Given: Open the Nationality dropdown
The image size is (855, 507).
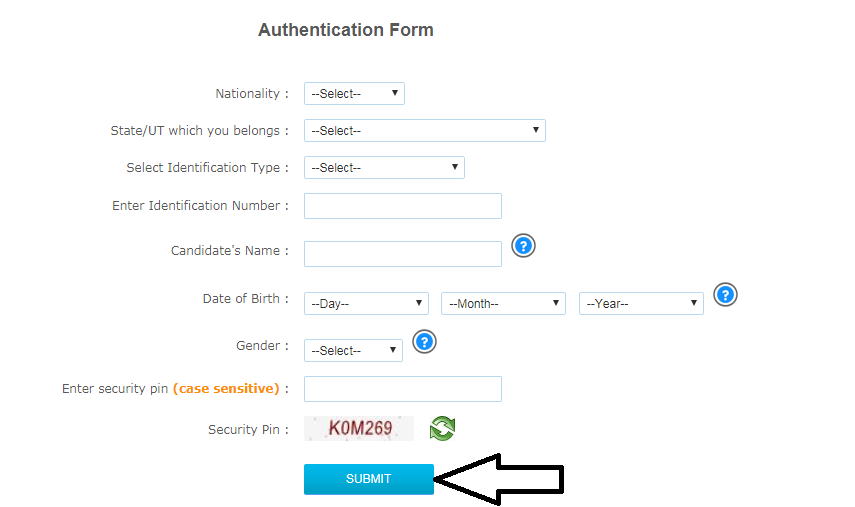Looking at the screenshot, I should click(354, 93).
